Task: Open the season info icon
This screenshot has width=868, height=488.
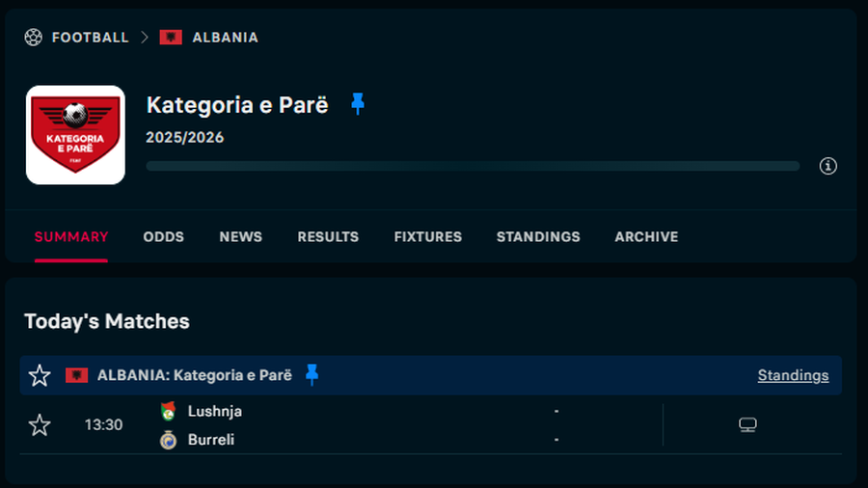Action: [x=827, y=166]
